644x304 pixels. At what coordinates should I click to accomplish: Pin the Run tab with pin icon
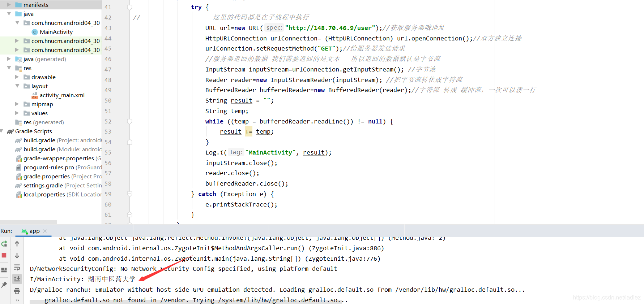4,285
